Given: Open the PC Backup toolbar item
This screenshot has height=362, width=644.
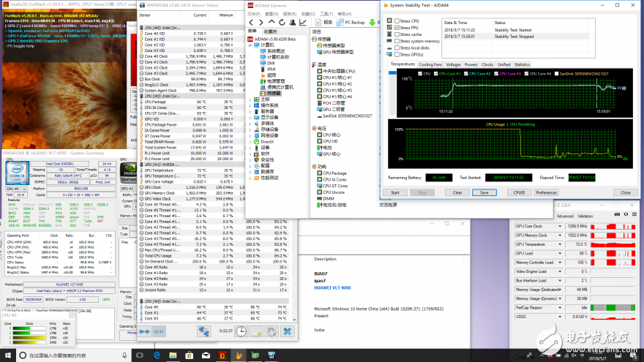Looking at the screenshot, I should pos(351,23).
